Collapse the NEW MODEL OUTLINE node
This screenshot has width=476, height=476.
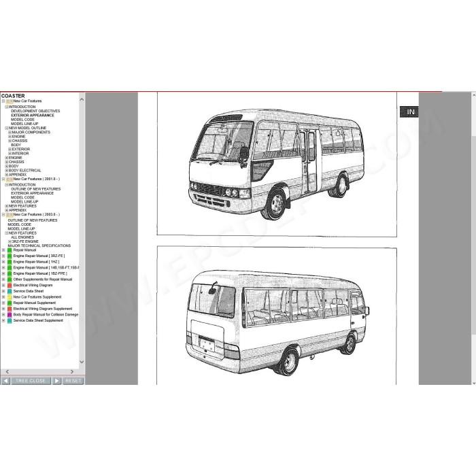coord(7,128)
